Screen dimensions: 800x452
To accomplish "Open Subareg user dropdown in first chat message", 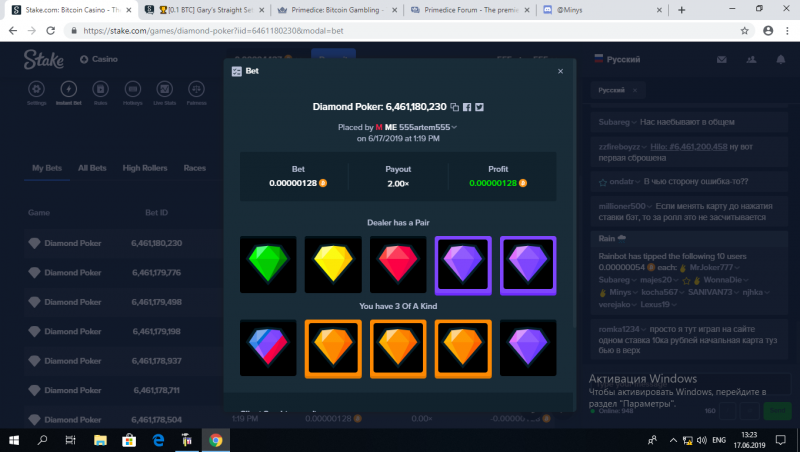I will (x=617, y=122).
